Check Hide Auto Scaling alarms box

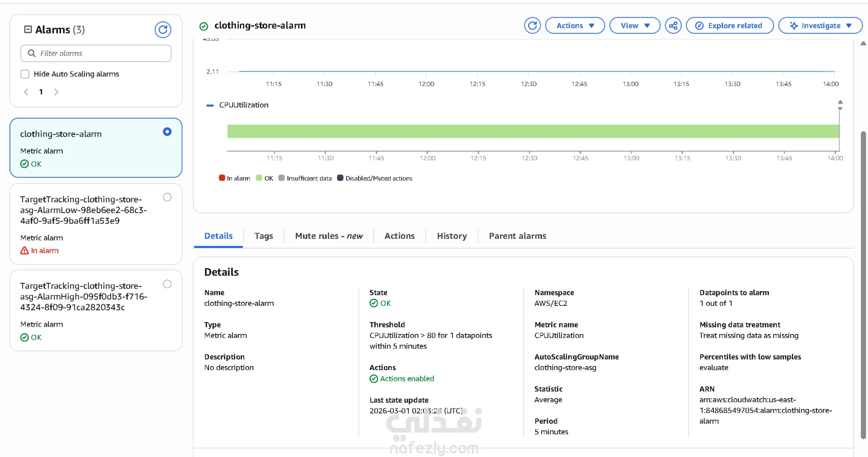pyautogui.click(x=25, y=74)
